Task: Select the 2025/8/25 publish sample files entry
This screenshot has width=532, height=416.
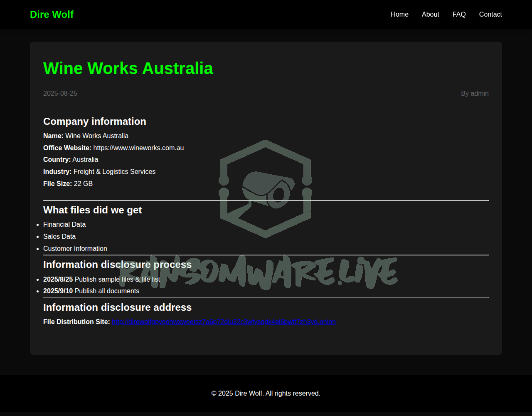Action: 101,280
